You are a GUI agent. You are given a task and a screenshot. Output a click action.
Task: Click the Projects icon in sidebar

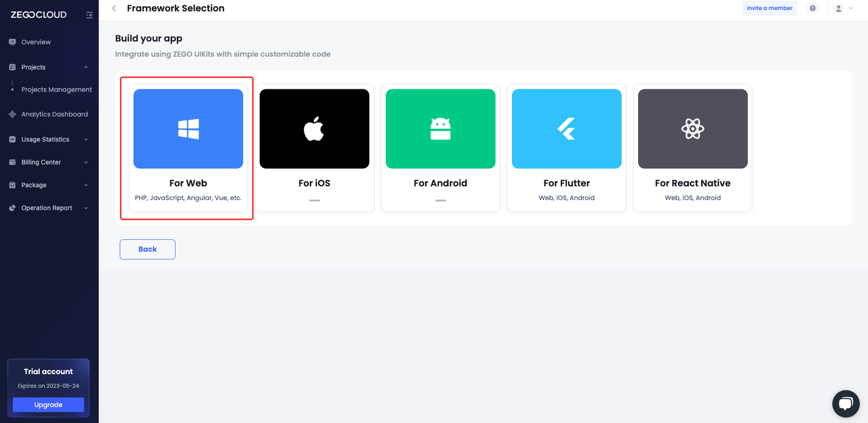[12, 67]
